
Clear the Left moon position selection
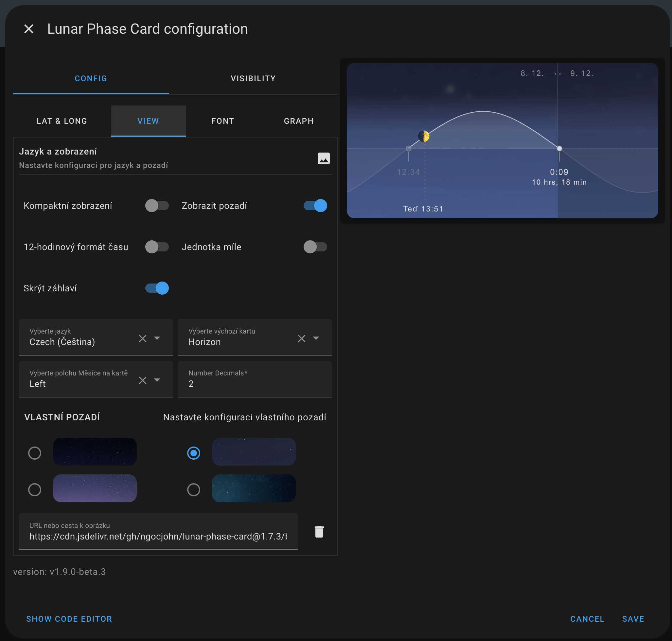pyautogui.click(x=142, y=380)
